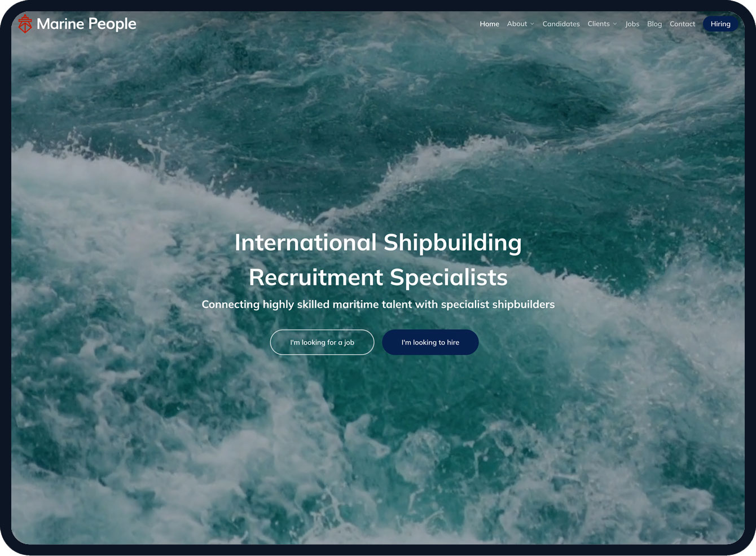Select the Marine People wordmark
This screenshot has height=556, width=756.
(x=87, y=24)
